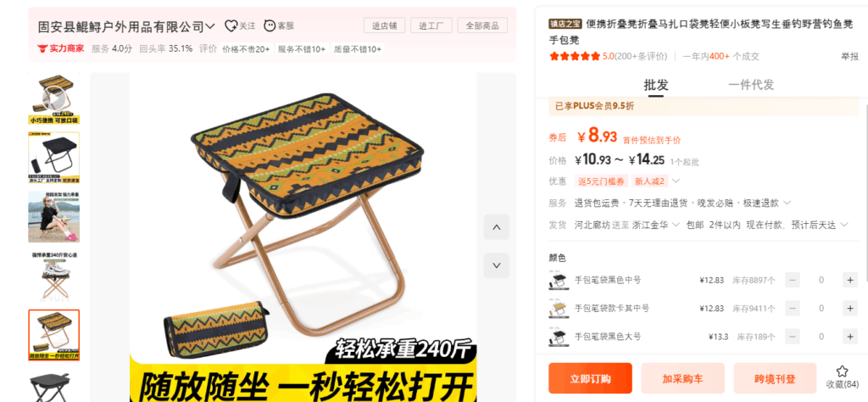Switch to the 一件代发 tab

pos(751,85)
